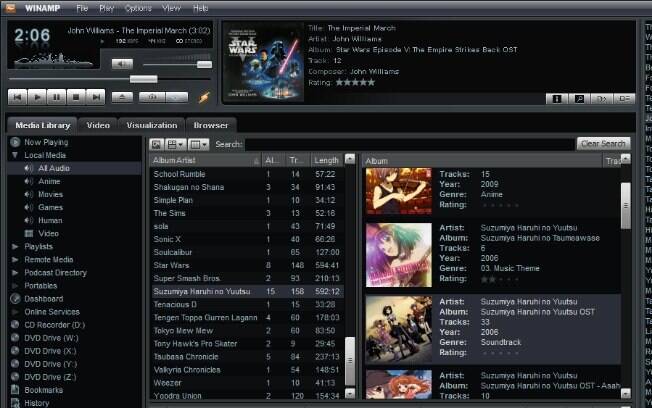
Task: Open the View menu
Action: [x=171, y=8]
